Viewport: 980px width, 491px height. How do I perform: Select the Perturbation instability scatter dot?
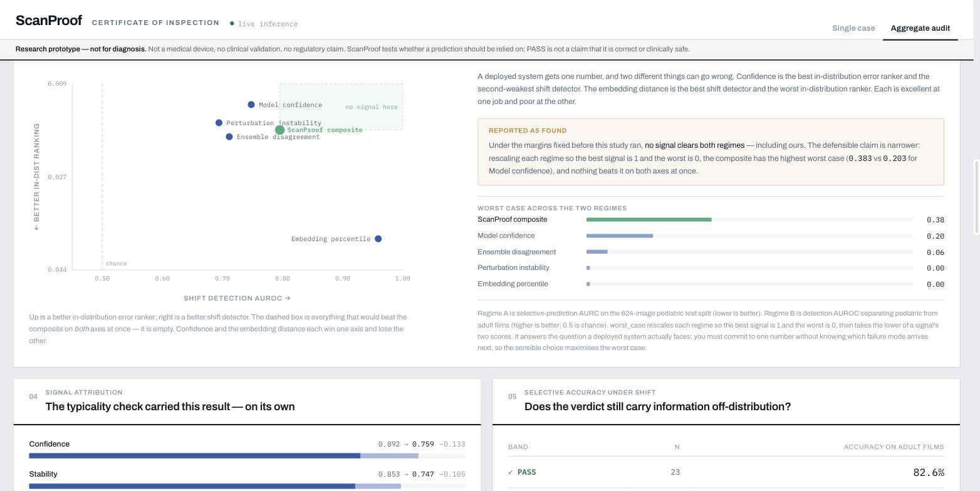[219, 123]
